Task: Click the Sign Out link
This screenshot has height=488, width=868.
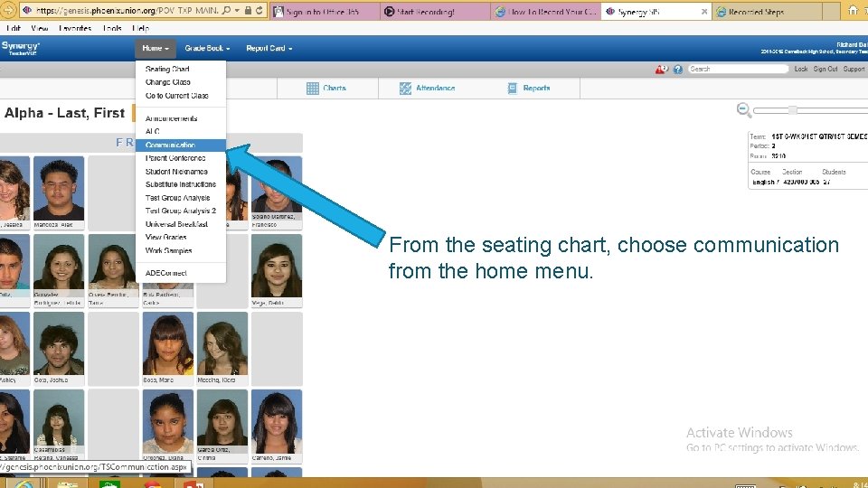Action: [x=826, y=70]
